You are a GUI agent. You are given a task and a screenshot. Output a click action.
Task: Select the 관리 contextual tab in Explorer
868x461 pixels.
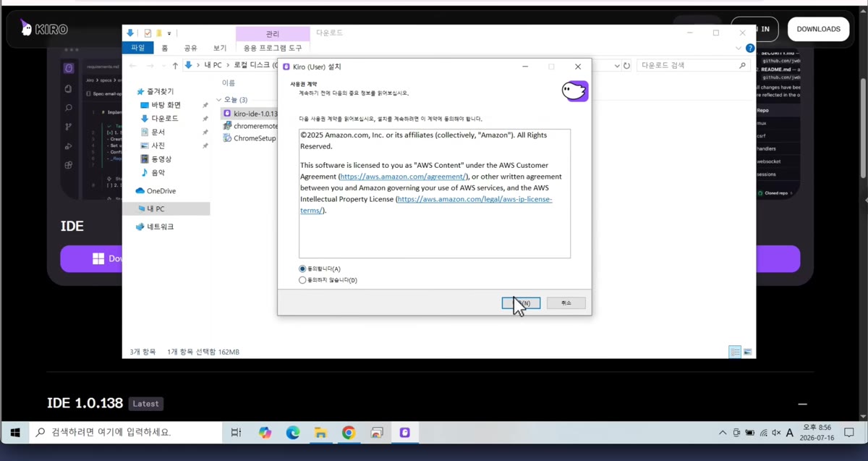pyautogui.click(x=273, y=34)
